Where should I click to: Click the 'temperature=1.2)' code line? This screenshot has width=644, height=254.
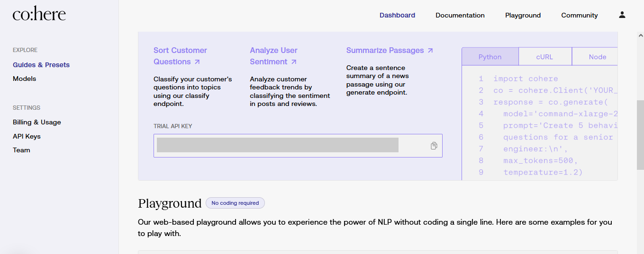[x=543, y=172]
